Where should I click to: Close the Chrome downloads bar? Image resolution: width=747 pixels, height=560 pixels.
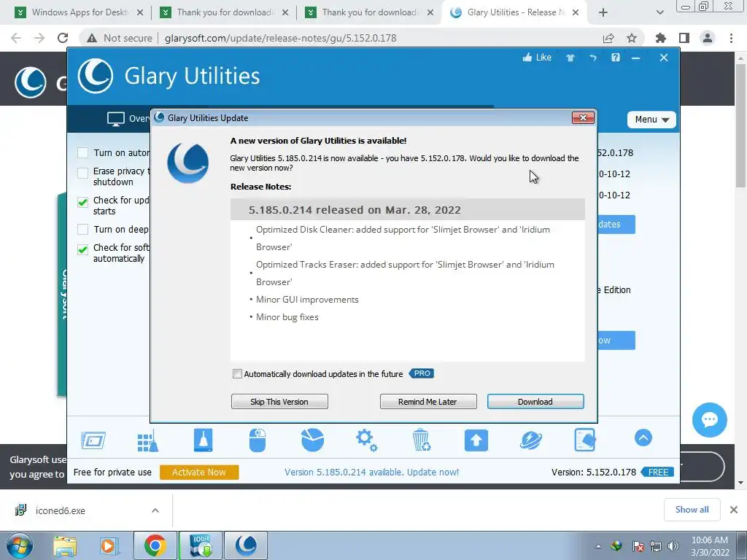pos(734,510)
